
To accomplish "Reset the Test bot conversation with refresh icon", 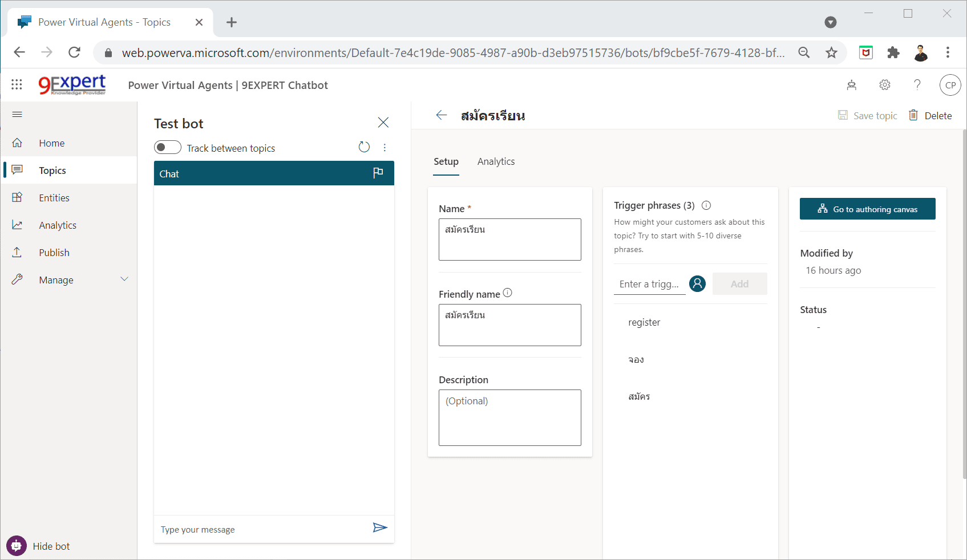I will click(x=364, y=147).
